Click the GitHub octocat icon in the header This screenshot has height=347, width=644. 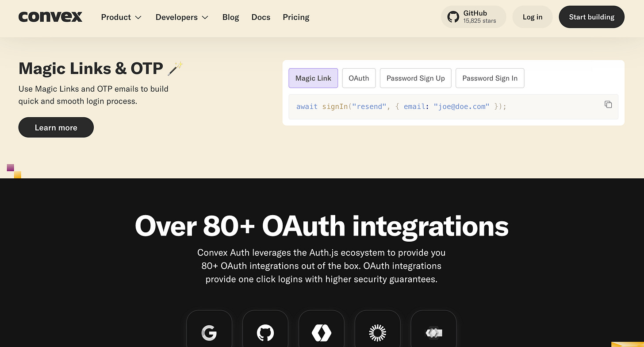pyautogui.click(x=453, y=17)
